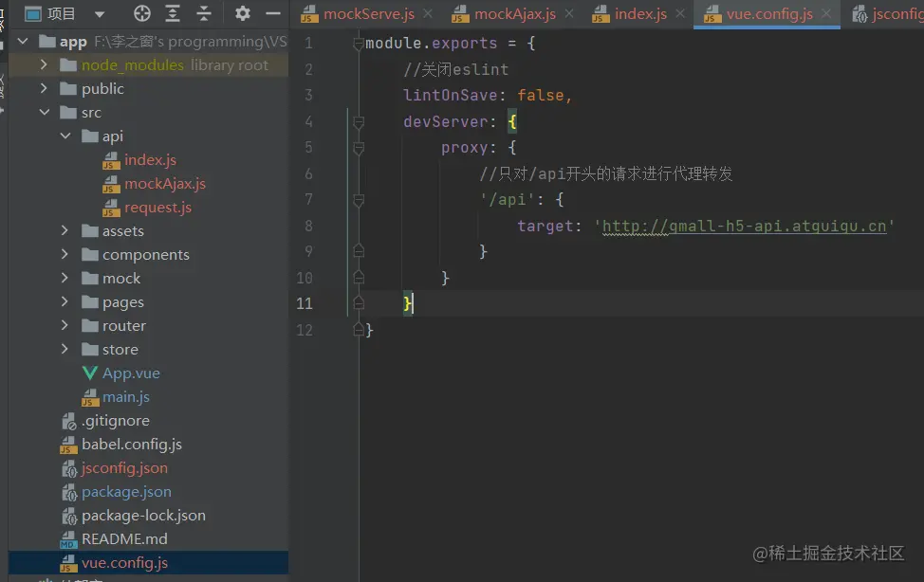Click the JSON icon of package-lock.json
924x582 pixels.
pyautogui.click(x=69, y=516)
